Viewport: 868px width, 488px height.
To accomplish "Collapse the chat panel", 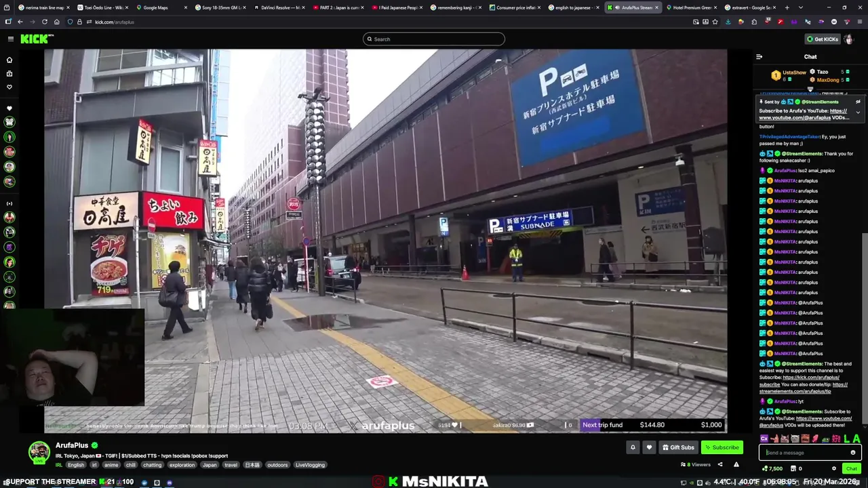I will coord(759,57).
